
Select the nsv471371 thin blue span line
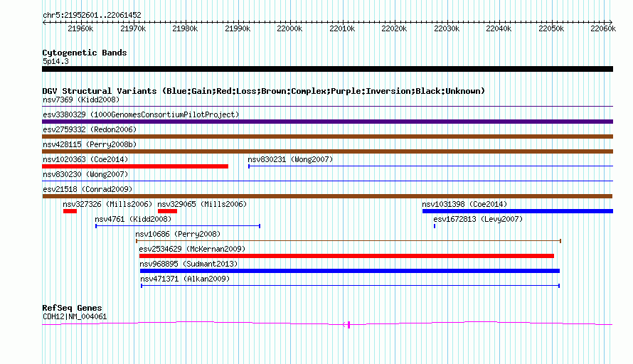coord(351,286)
